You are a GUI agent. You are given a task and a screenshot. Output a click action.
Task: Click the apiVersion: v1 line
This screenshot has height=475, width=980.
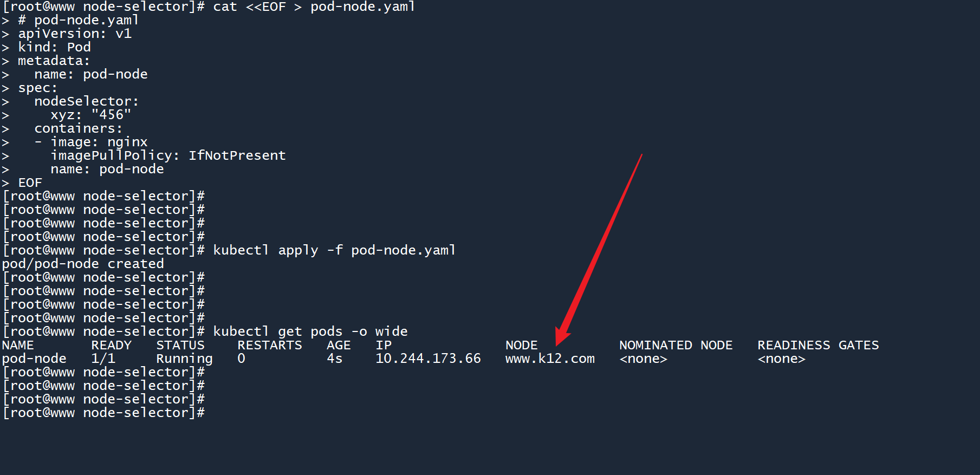click(75, 34)
